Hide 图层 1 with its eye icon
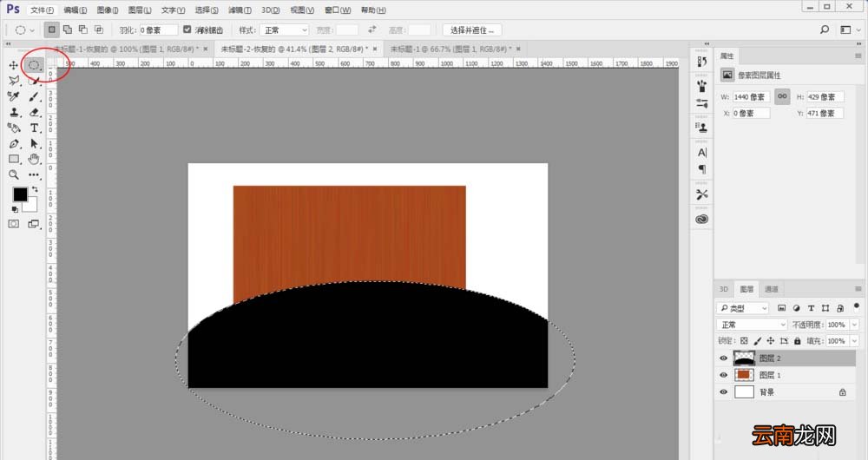 [723, 375]
